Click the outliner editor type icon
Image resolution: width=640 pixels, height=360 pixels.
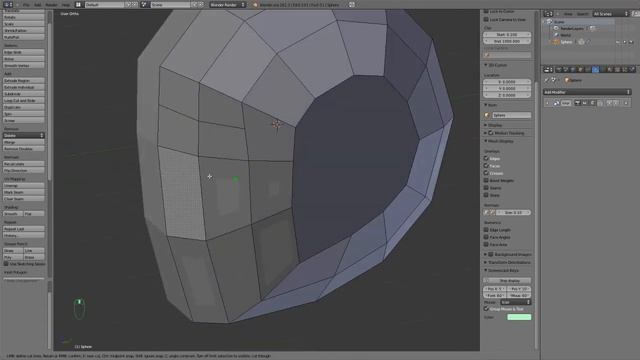(x=549, y=14)
